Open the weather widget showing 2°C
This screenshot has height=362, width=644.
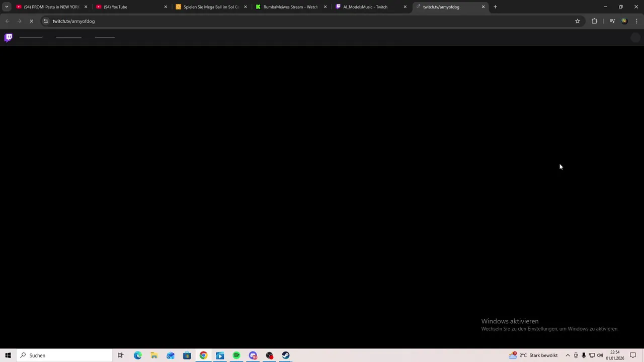click(533, 355)
